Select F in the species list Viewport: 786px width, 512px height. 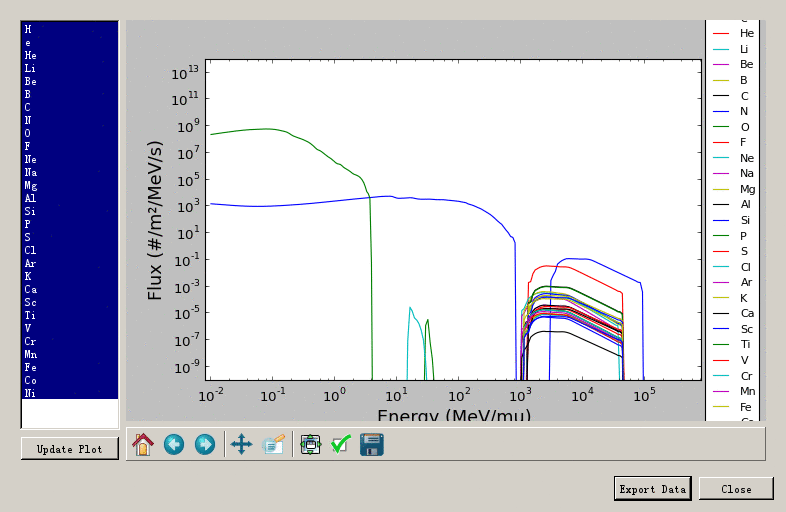(70, 146)
